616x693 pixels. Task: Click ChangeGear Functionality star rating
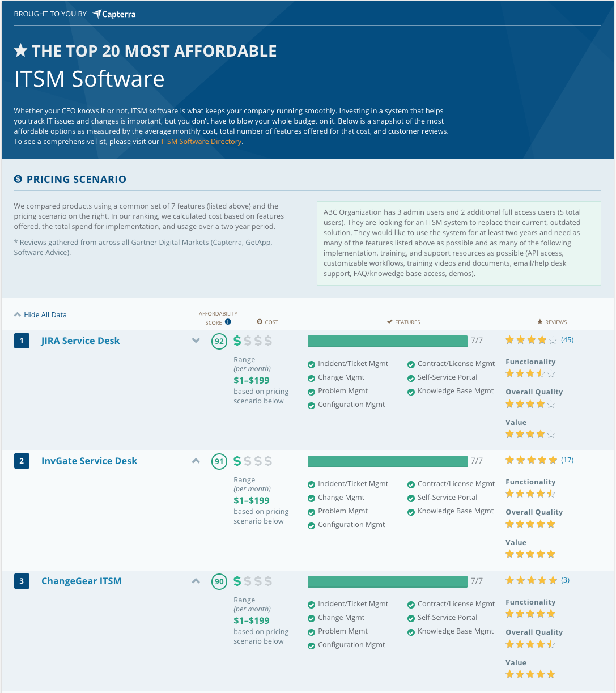[530, 614]
